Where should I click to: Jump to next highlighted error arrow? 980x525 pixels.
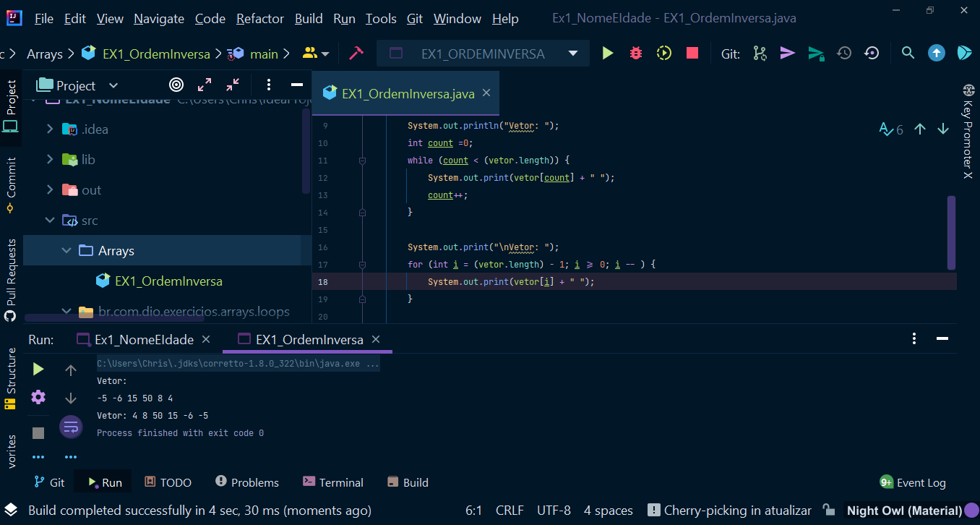(x=943, y=129)
